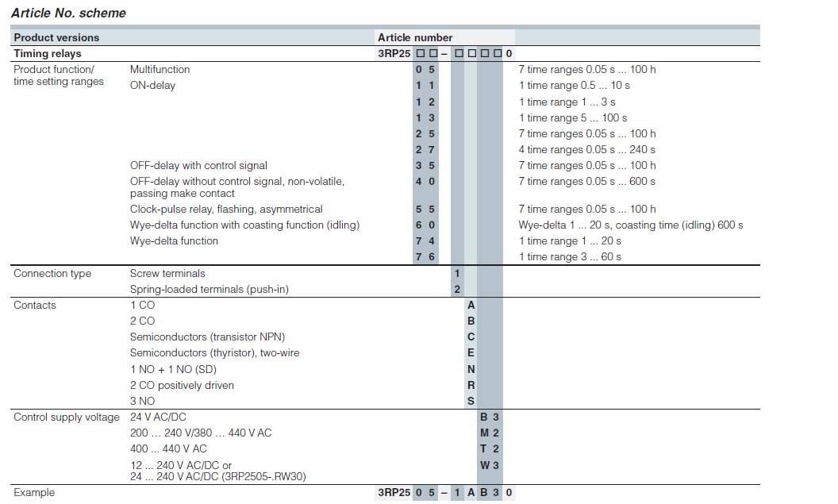
Task: Select "1 time range 1 ... 20 s"
Action: 570,241
